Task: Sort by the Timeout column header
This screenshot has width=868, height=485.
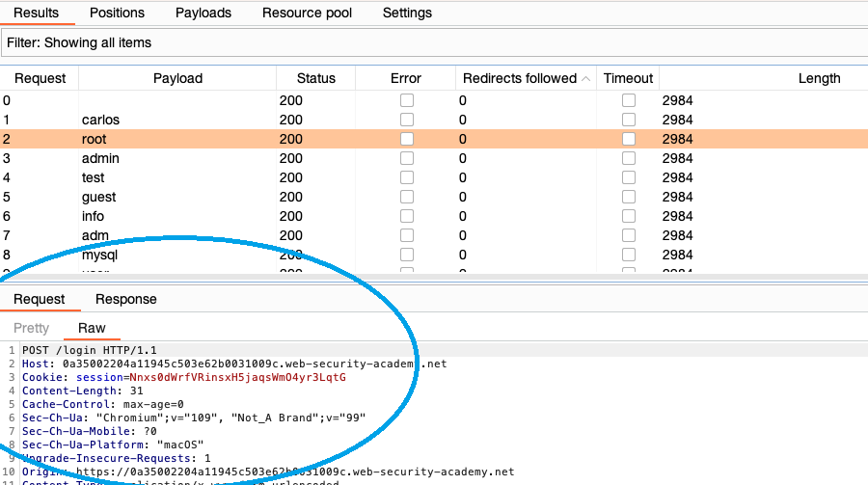Action: click(x=628, y=78)
